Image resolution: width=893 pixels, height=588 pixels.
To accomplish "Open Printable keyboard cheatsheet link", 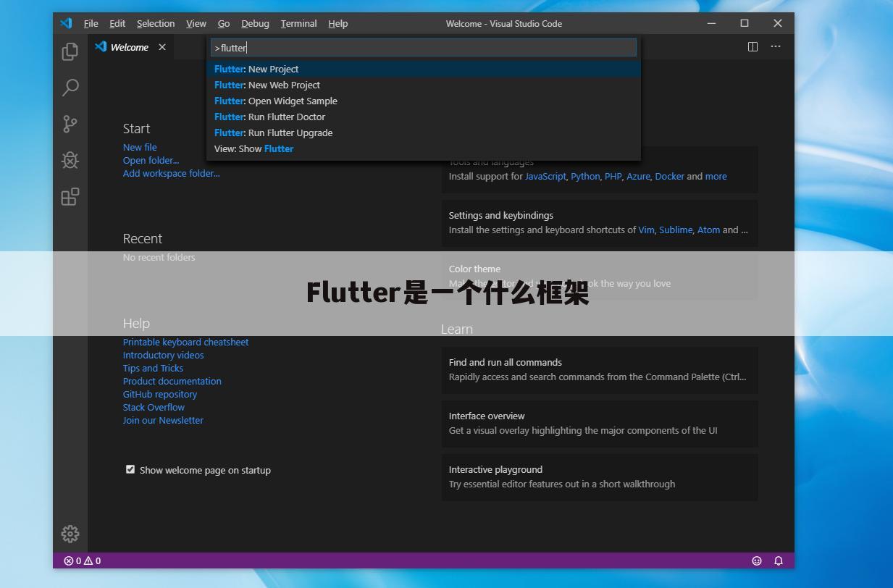I will point(185,342).
